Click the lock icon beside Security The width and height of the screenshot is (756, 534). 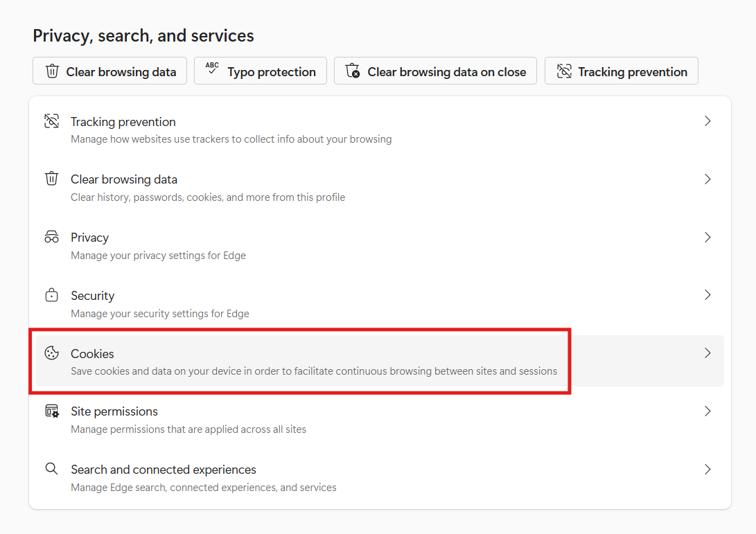click(51, 295)
